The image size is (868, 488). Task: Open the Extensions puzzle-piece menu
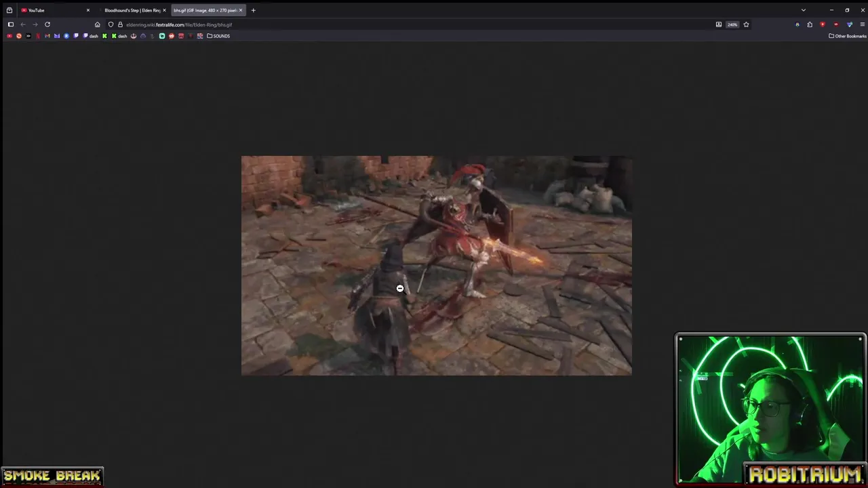[x=810, y=24]
